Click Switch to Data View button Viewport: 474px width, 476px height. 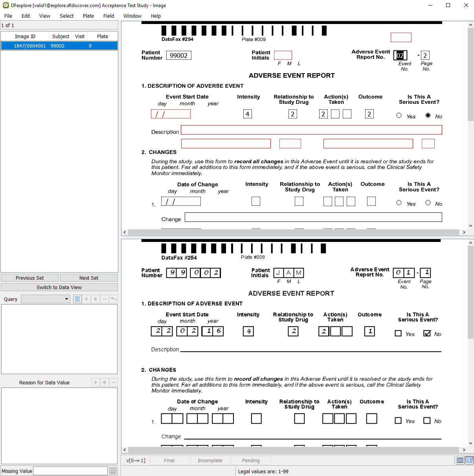tap(59, 287)
